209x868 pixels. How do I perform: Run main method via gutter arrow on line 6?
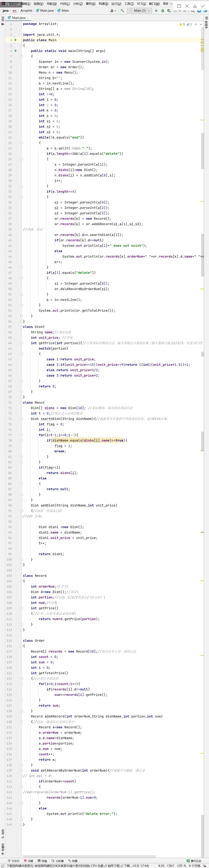16,51
